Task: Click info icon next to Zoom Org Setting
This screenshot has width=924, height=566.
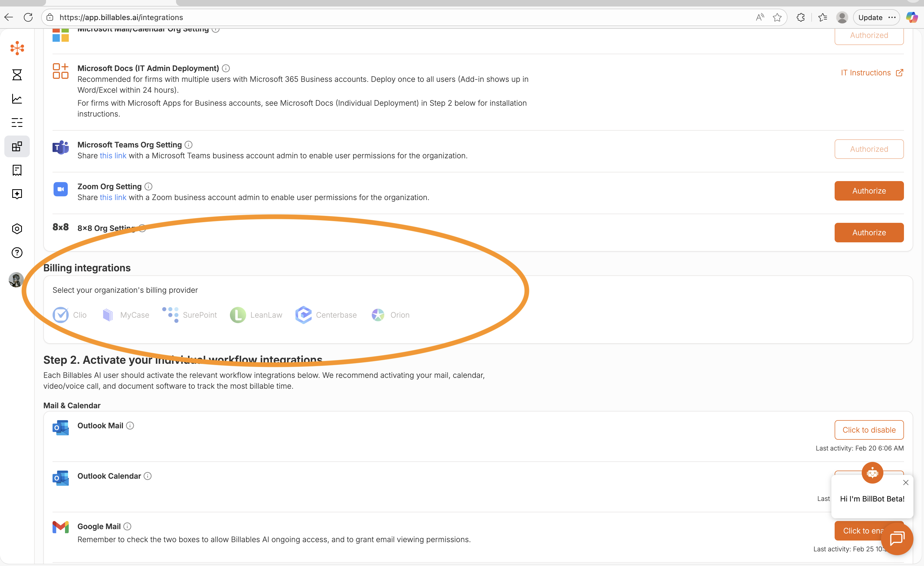Action: [x=148, y=186]
